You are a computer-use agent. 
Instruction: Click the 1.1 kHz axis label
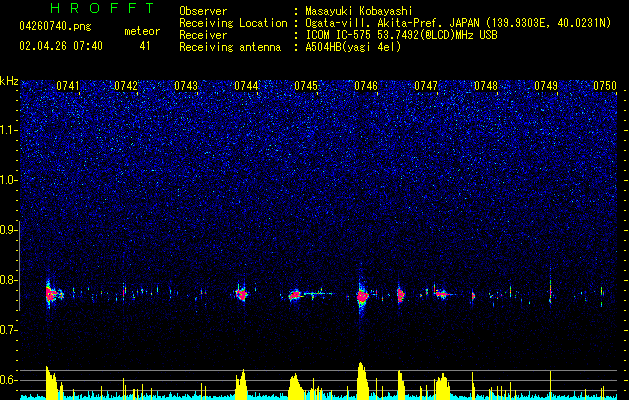coord(9,130)
